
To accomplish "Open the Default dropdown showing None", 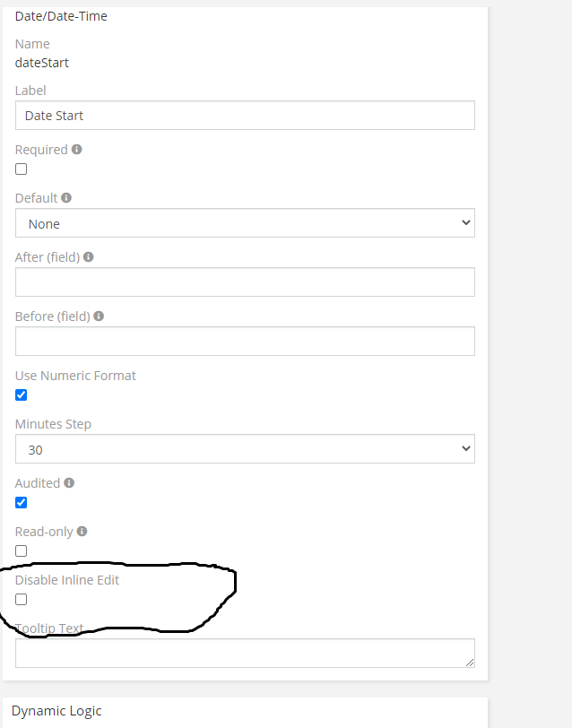I will 245,223.
